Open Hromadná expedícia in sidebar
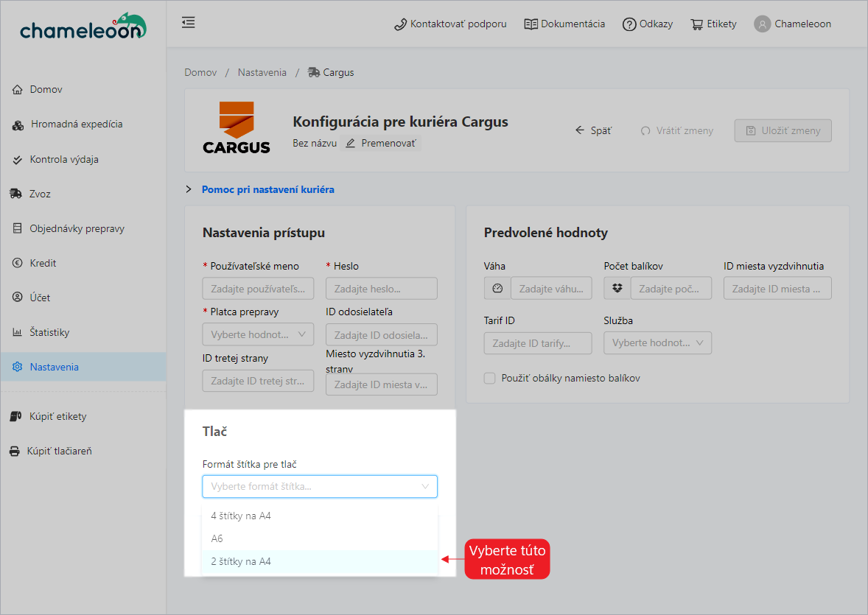This screenshot has height=615, width=868. point(77,124)
